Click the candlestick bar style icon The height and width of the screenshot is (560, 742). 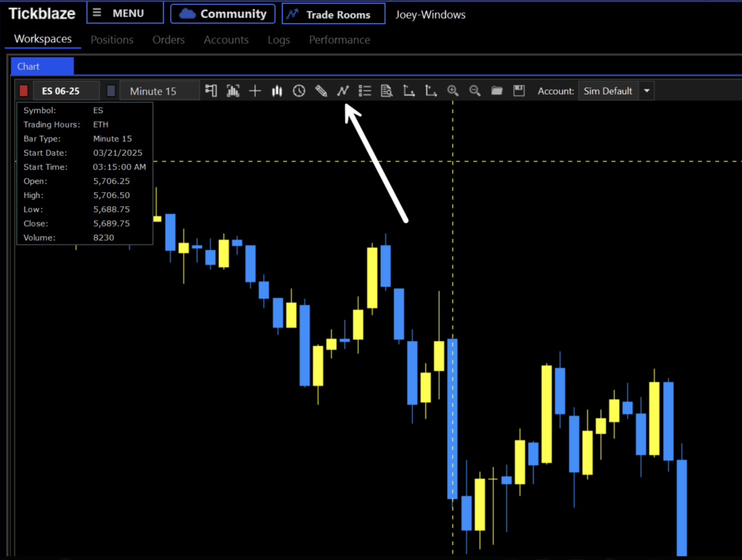(x=276, y=90)
